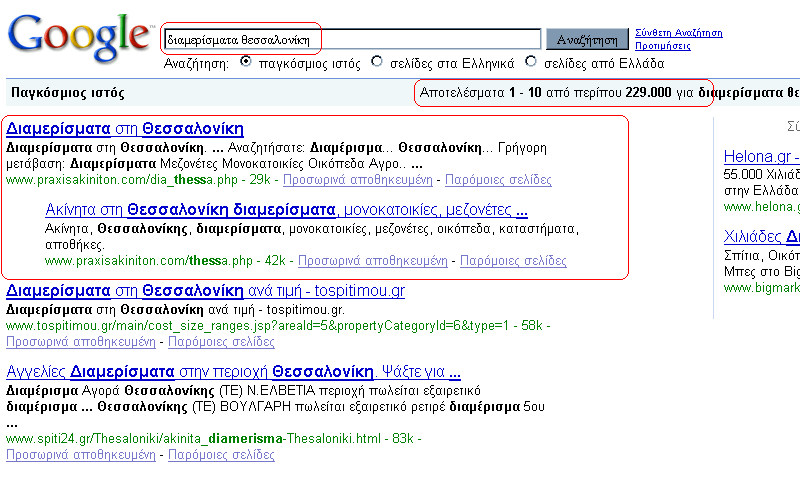Select παγκόσμιος ιστός radio button
The height and width of the screenshot is (477, 800).
click(246, 62)
